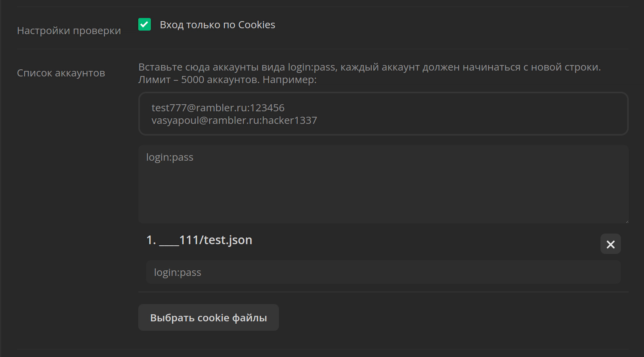This screenshot has height=357, width=644.
Task: Remove the test.json cookie file with X
Action: point(610,244)
